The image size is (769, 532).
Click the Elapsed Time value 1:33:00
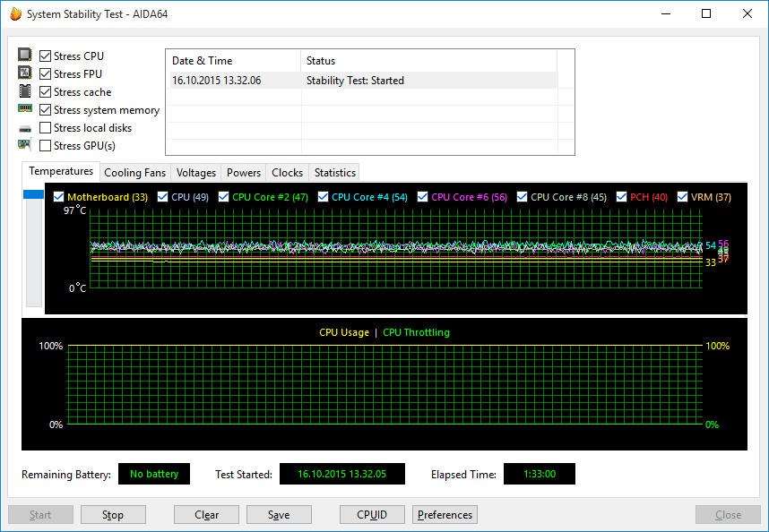[540, 474]
